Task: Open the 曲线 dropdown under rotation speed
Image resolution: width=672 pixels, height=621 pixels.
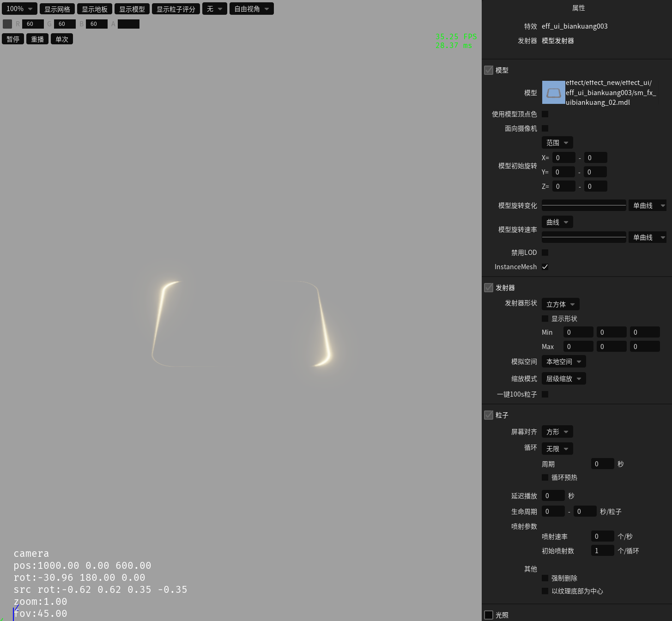Action: coord(557,222)
